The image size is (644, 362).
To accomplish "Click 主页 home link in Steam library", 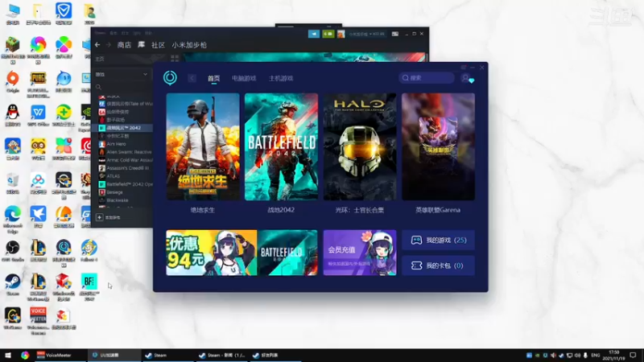I will [x=100, y=59].
